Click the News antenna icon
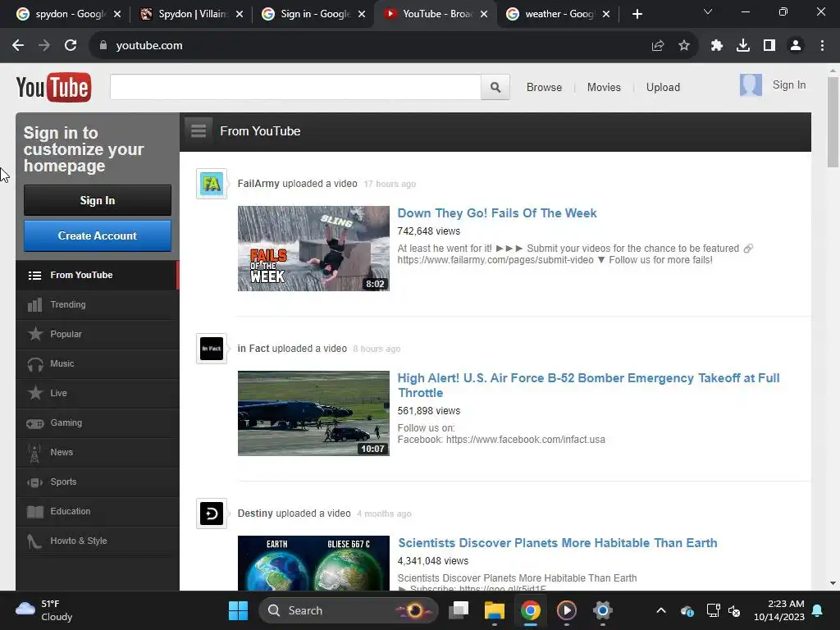The height and width of the screenshot is (630, 840). click(x=34, y=453)
